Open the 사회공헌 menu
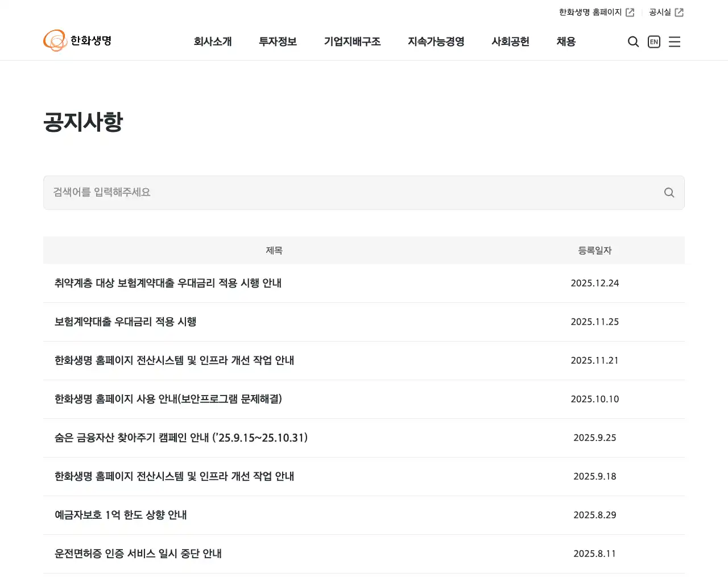728x582 pixels. (510, 41)
